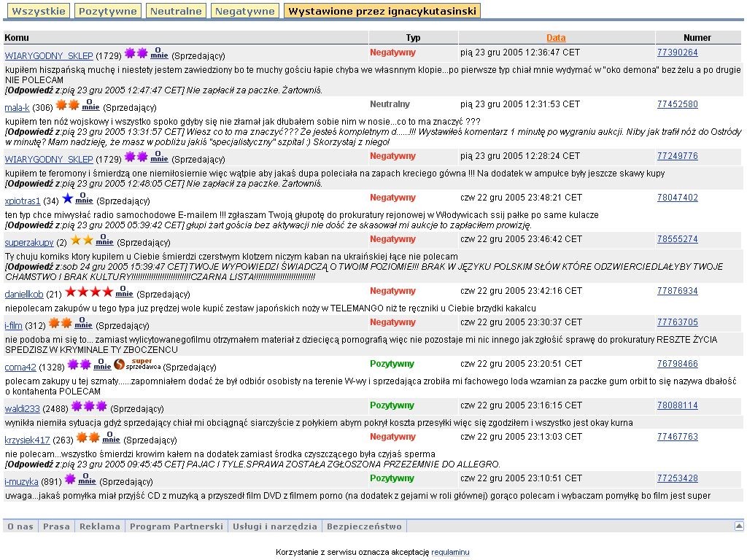Screen dimensions: 747x560
Task: Switch to the Pozytywne tab
Action: [107, 11]
